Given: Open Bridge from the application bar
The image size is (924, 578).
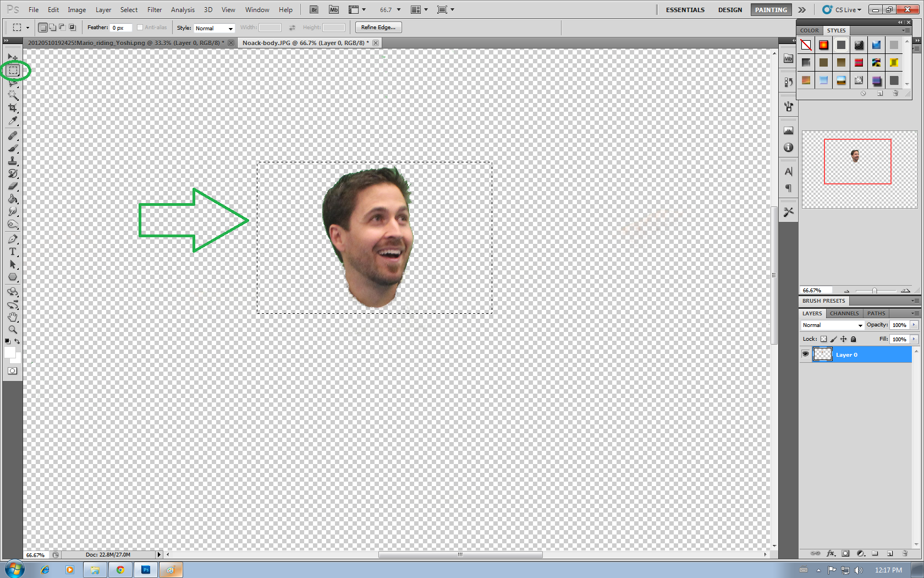Looking at the screenshot, I should pyautogui.click(x=313, y=9).
